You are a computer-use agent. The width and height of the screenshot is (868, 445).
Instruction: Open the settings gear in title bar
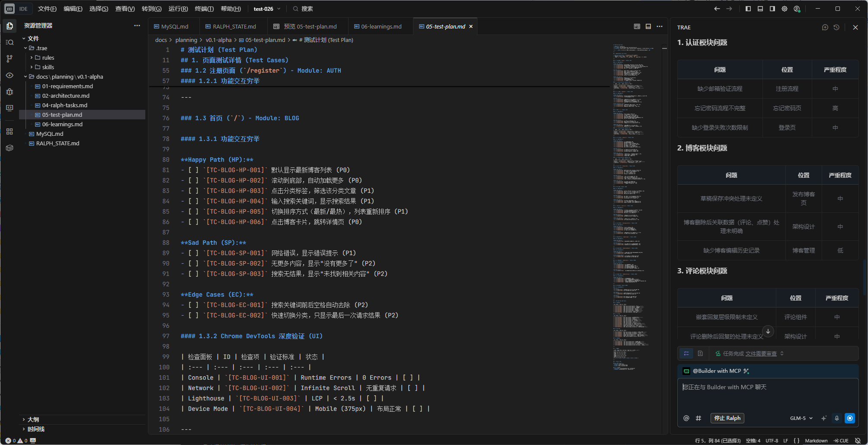(x=785, y=9)
